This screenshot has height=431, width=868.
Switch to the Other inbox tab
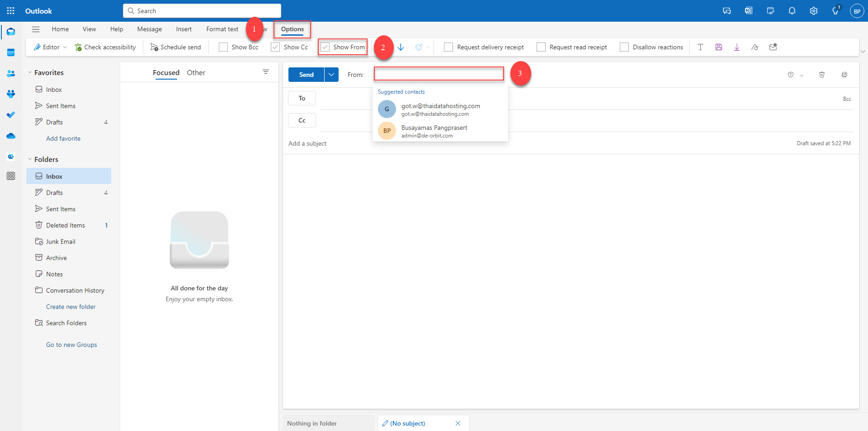coord(196,72)
